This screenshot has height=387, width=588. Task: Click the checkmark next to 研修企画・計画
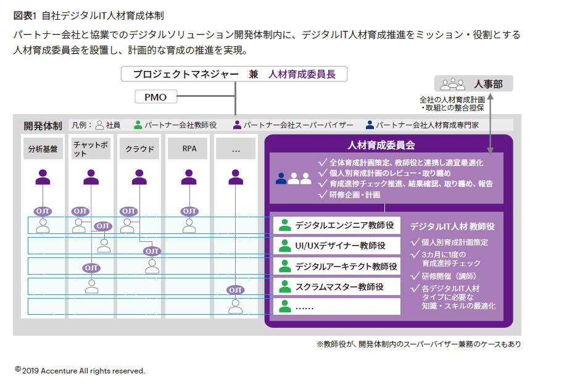click(x=322, y=194)
